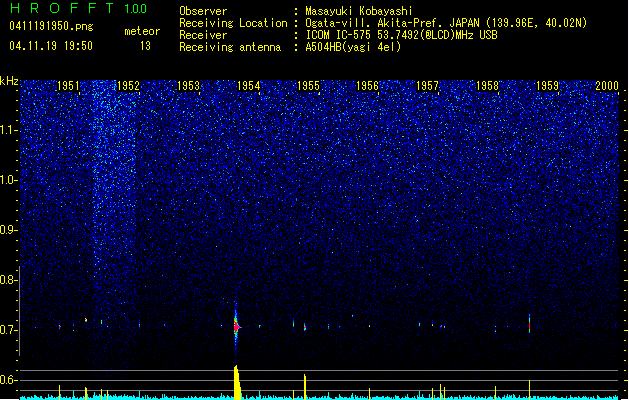Image resolution: width=629 pixels, height=400 pixels.
Task: Click the 1956 time marker
Action: coord(367,86)
